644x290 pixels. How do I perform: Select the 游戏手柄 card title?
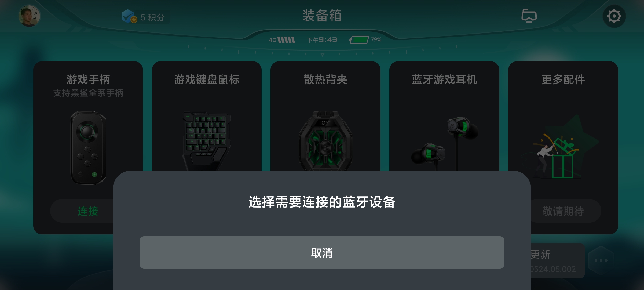coord(88,79)
